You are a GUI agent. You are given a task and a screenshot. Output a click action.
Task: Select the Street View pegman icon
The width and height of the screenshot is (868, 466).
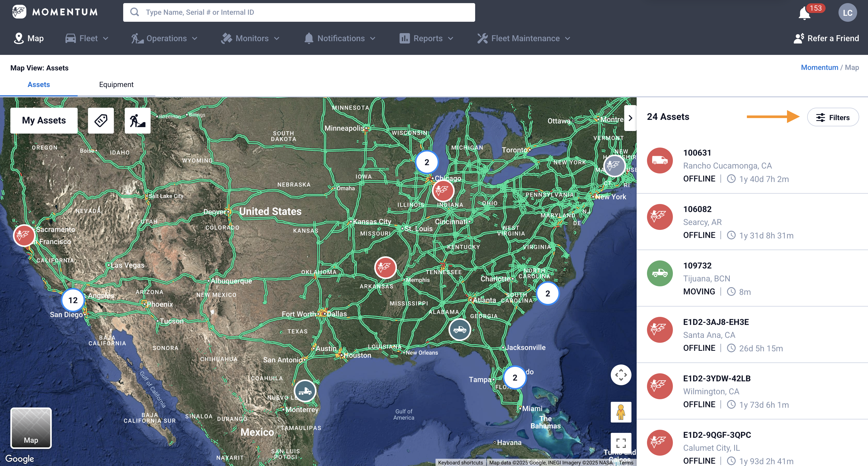(621, 412)
